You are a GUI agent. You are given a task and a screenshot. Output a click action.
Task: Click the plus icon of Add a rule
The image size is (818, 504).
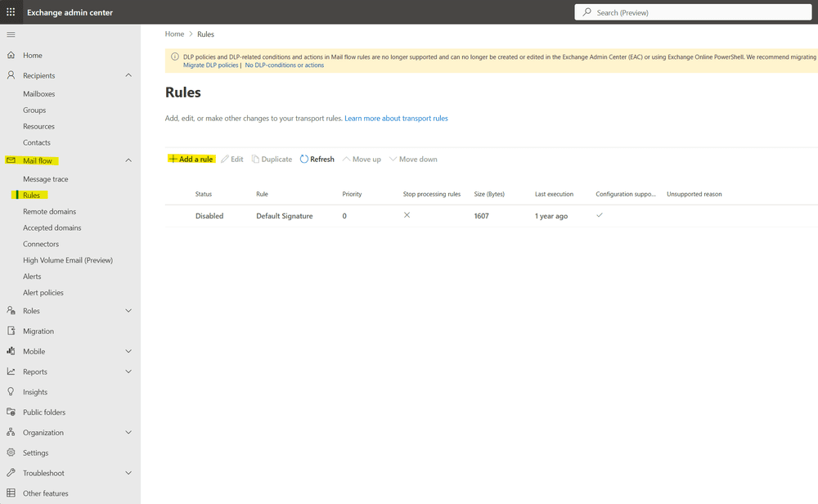pyautogui.click(x=173, y=159)
